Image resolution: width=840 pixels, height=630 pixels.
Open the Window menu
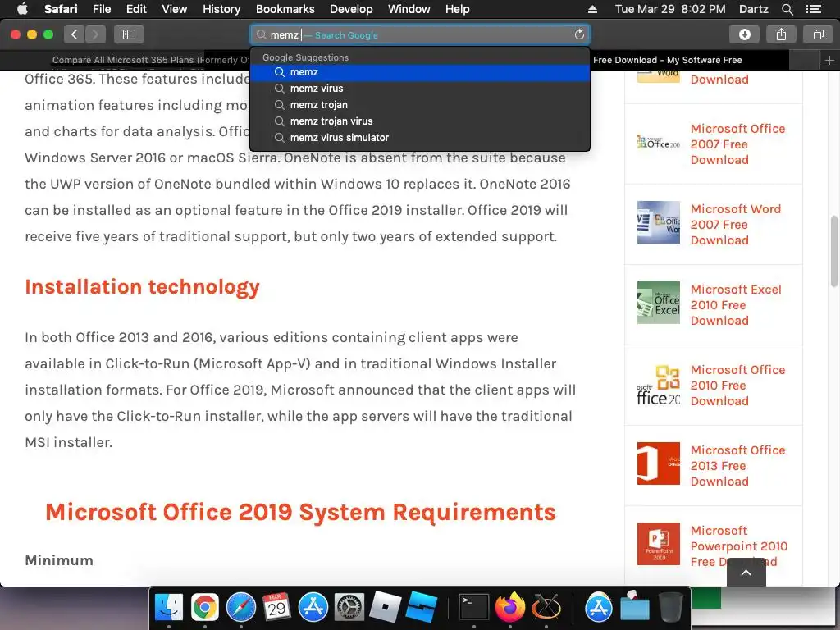[409, 9]
